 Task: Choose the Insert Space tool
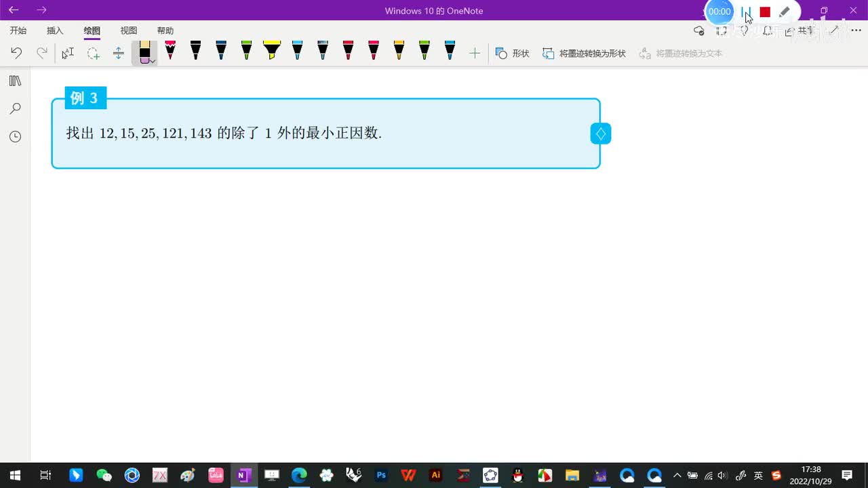[119, 53]
